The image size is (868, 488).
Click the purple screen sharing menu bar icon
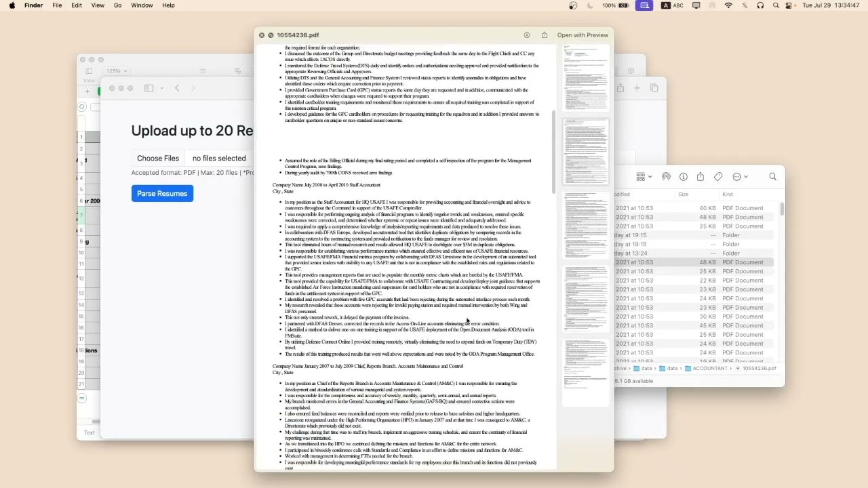pos(644,5)
